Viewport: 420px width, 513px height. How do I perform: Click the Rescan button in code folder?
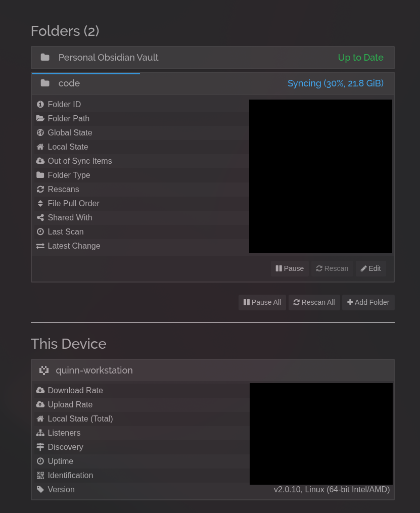pyautogui.click(x=332, y=268)
